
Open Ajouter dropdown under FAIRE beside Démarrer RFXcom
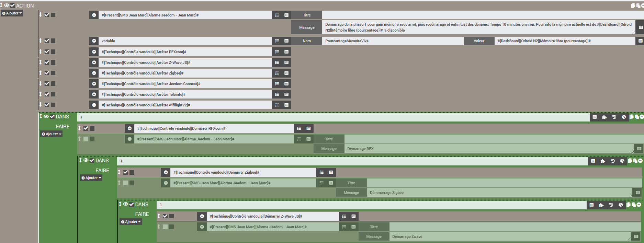pos(52,134)
